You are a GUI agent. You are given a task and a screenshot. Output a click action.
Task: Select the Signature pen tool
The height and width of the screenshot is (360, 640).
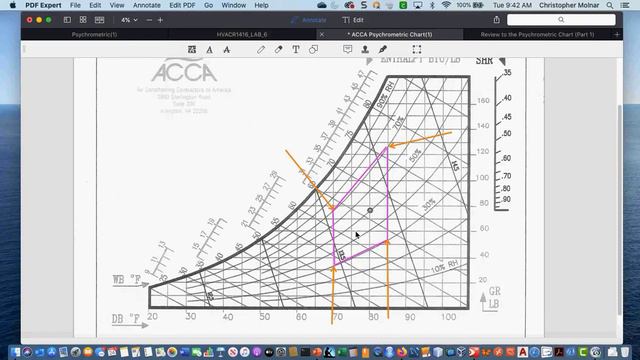(382, 50)
